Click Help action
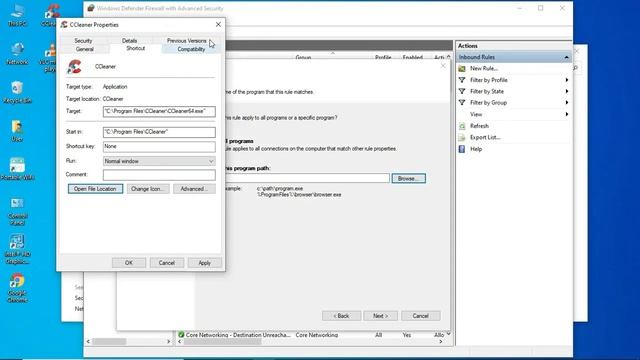640x360 pixels. pyautogui.click(x=476, y=149)
